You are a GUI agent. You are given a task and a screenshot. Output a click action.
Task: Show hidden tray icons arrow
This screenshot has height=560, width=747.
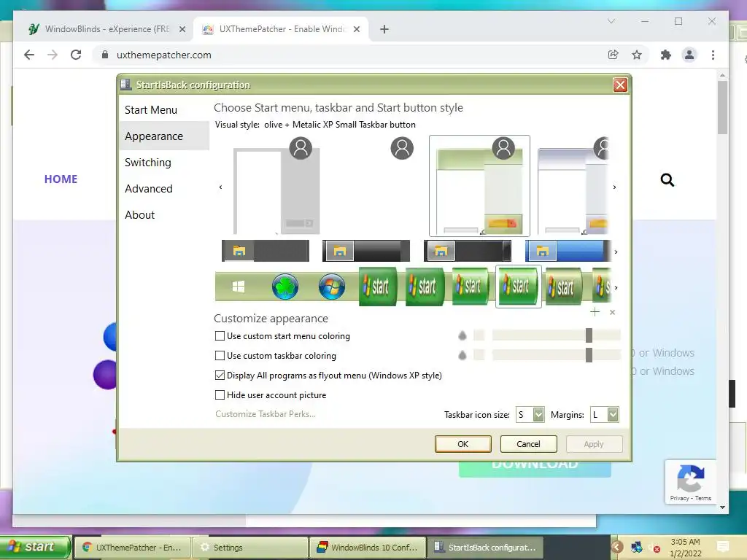(x=616, y=547)
